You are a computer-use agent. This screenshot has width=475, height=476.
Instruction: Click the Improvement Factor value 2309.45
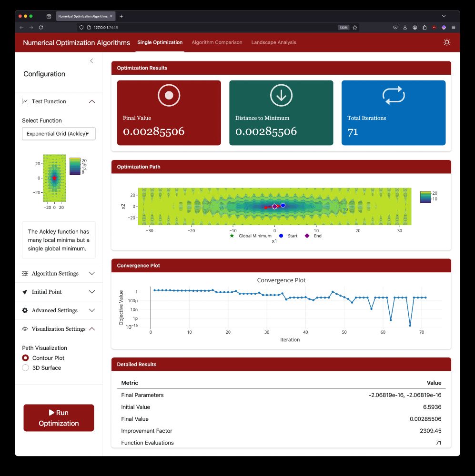pos(430,431)
